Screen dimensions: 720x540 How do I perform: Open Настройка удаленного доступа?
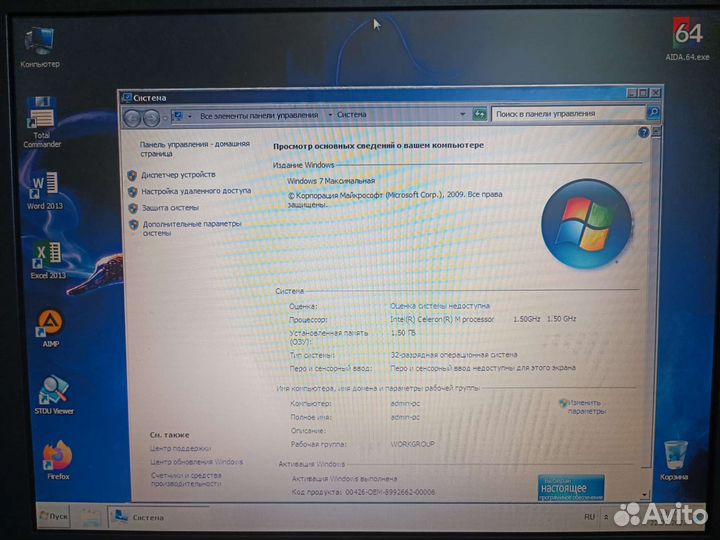tap(196, 191)
